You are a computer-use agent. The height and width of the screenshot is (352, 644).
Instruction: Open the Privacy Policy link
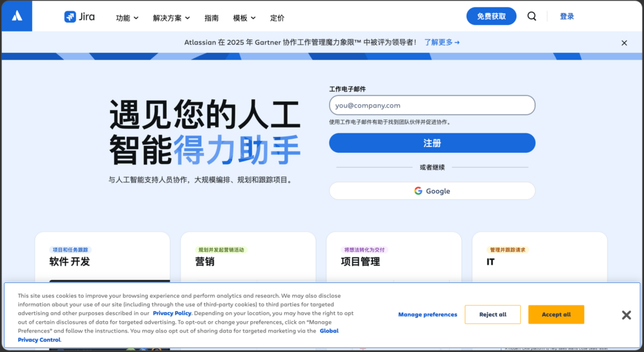[x=172, y=313]
